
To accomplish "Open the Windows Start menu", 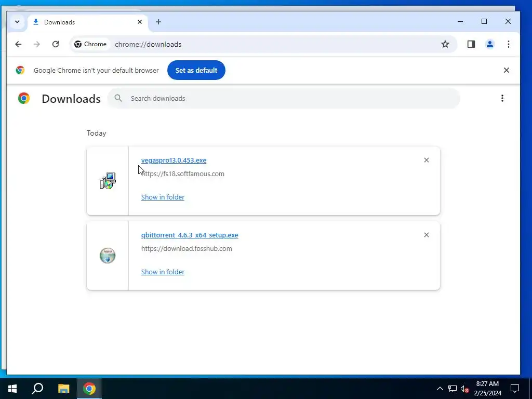I will coord(12,389).
